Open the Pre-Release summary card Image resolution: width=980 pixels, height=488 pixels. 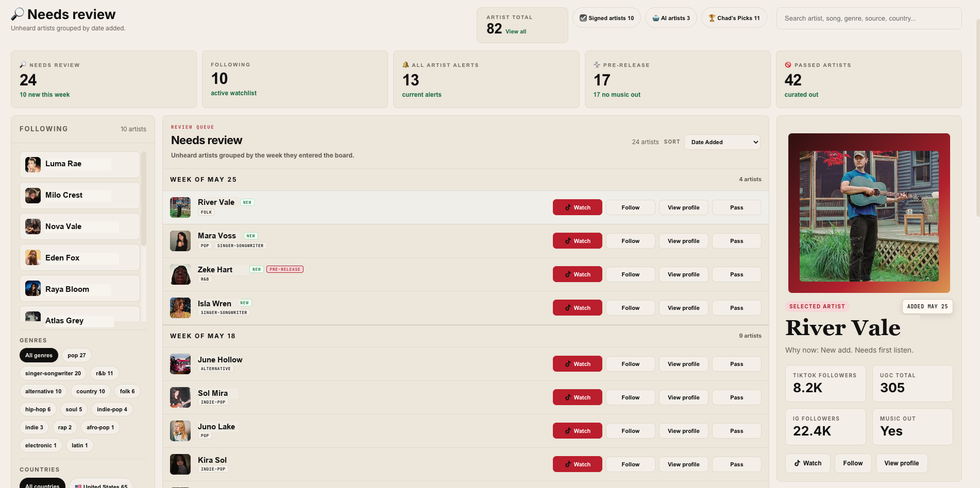[x=678, y=79]
